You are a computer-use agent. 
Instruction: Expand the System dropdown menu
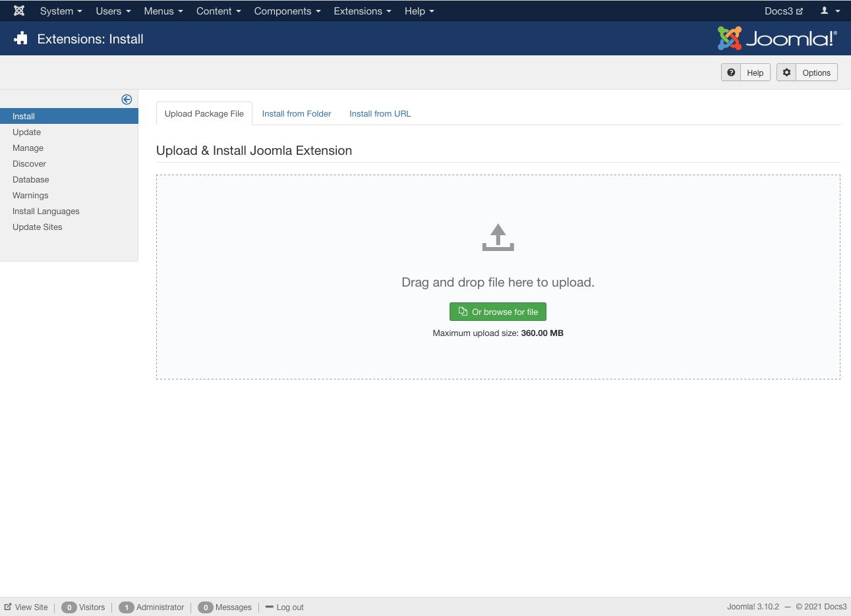click(61, 11)
